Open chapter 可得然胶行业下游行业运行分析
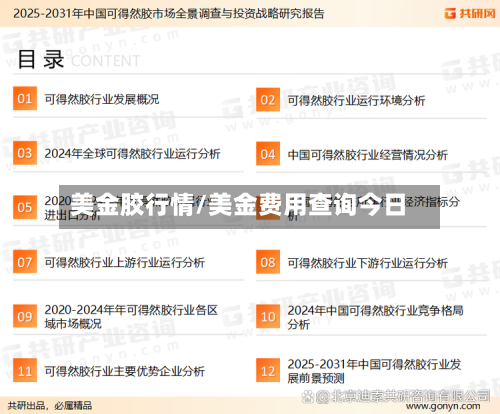The width and height of the screenshot is (500, 414). pos(368,263)
